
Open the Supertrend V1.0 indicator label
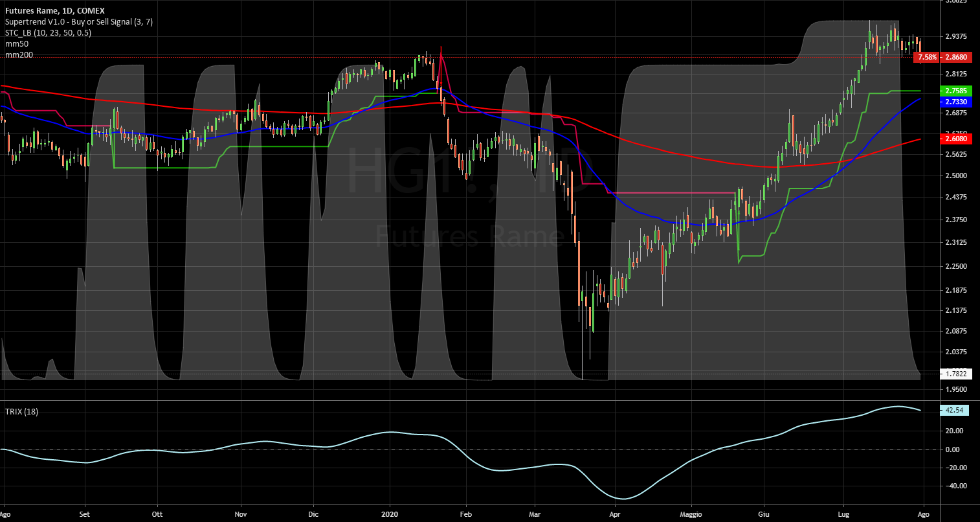(79, 21)
